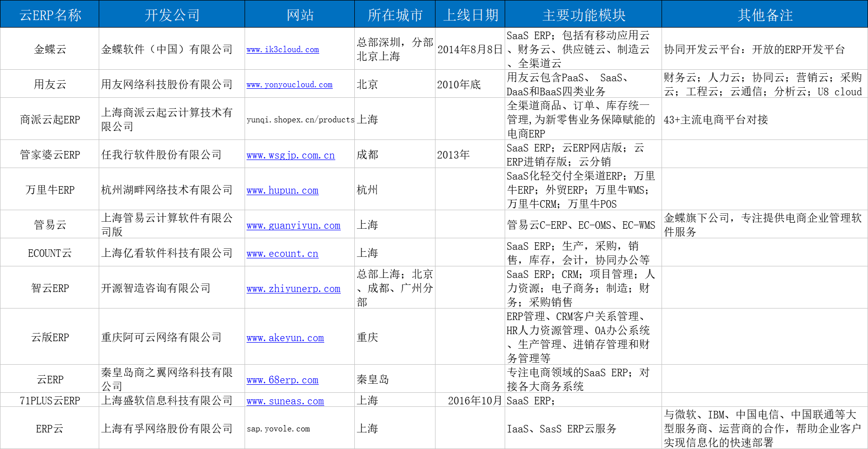Click the yunqi.shopex.cn/products website cell

pos(300,119)
